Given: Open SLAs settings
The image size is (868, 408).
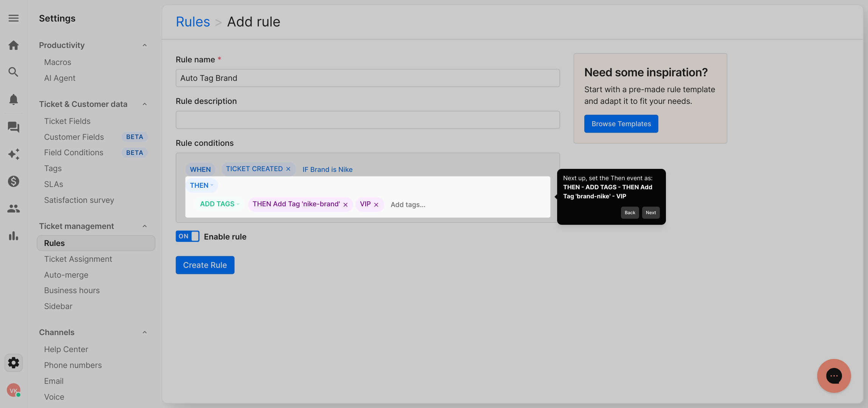Looking at the screenshot, I should (54, 184).
